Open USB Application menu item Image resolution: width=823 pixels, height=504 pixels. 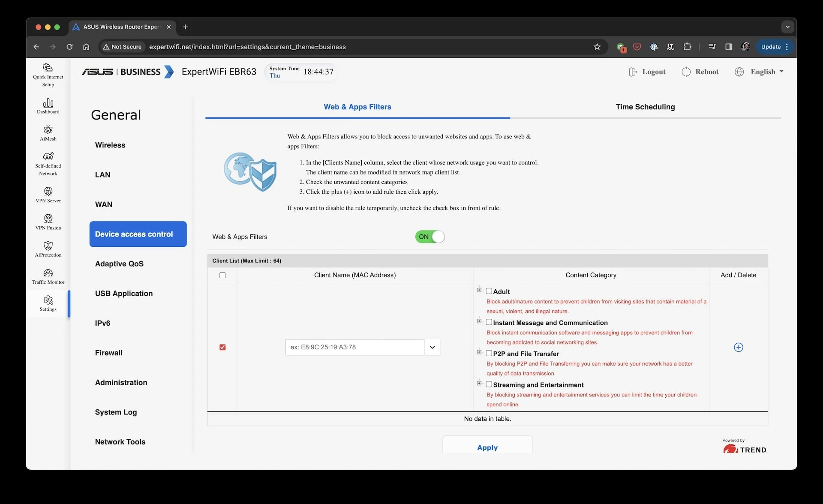click(x=124, y=294)
